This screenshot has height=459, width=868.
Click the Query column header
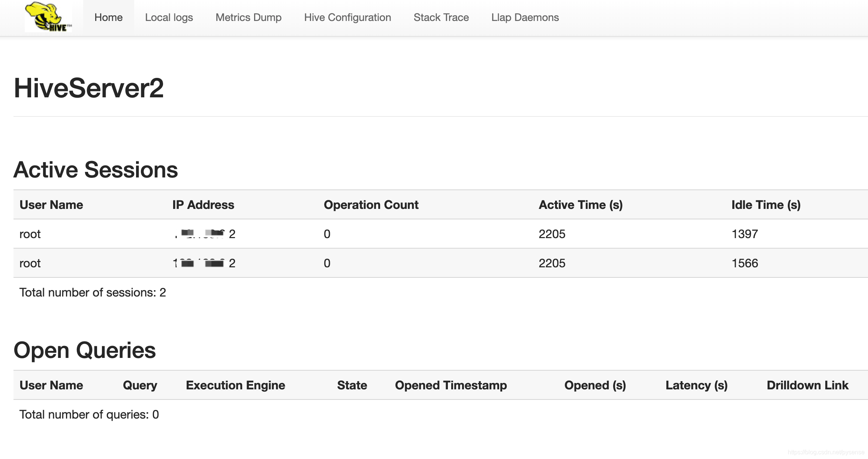coord(140,385)
